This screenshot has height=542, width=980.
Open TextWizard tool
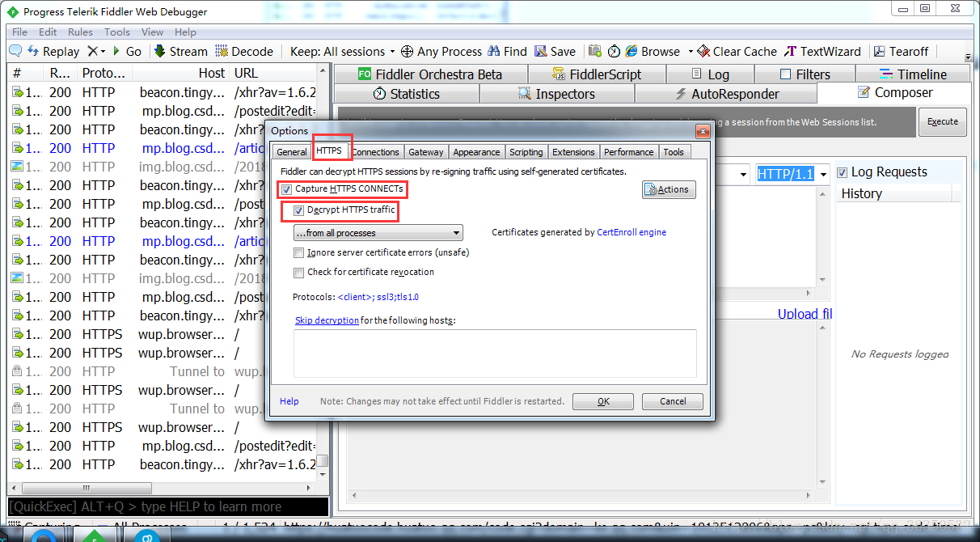[823, 51]
